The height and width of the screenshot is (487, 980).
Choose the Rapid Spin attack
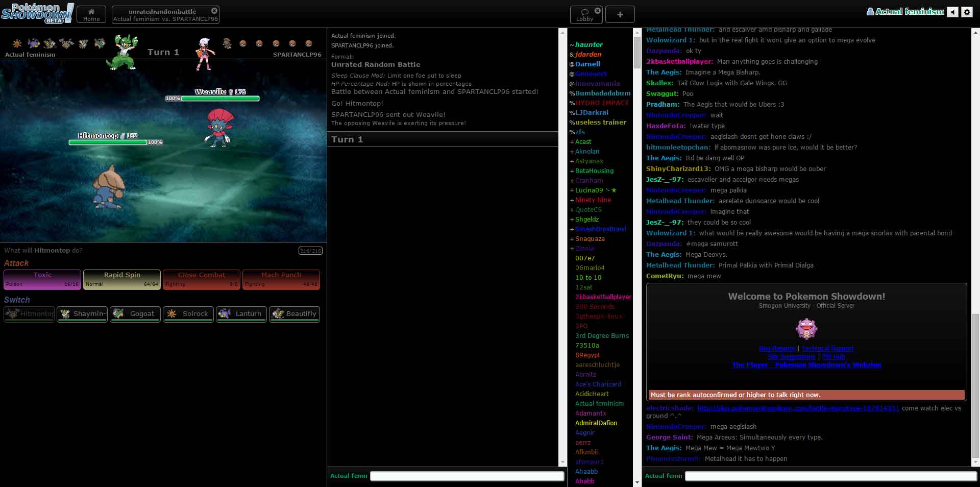click(x=122, y=279)
